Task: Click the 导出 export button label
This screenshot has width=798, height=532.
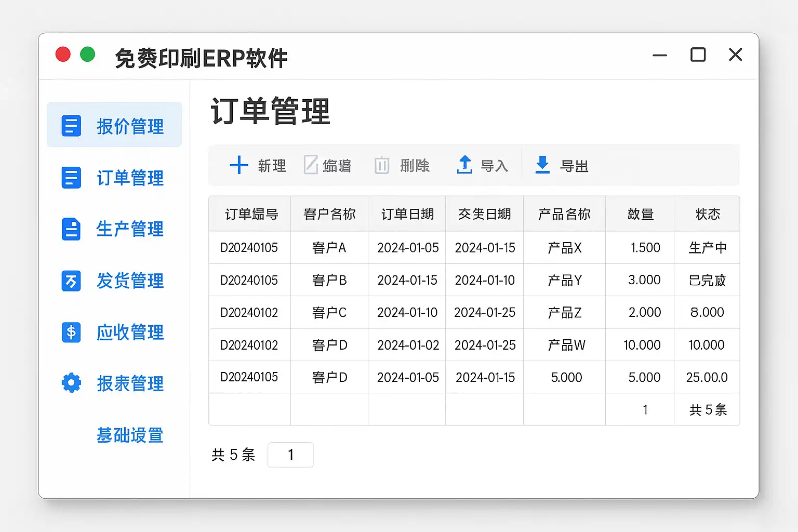Action: coord(574,166)
